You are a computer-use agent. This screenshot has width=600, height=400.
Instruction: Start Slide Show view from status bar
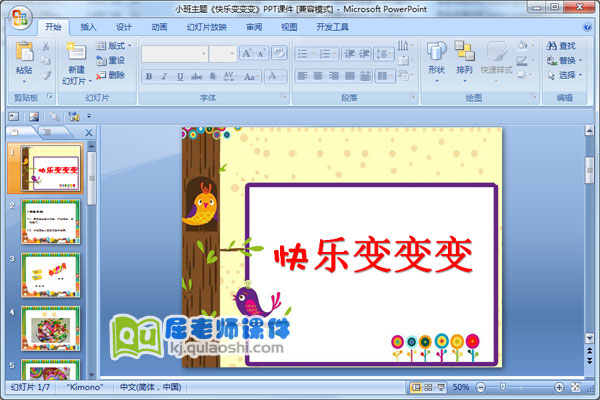point(441,387)
